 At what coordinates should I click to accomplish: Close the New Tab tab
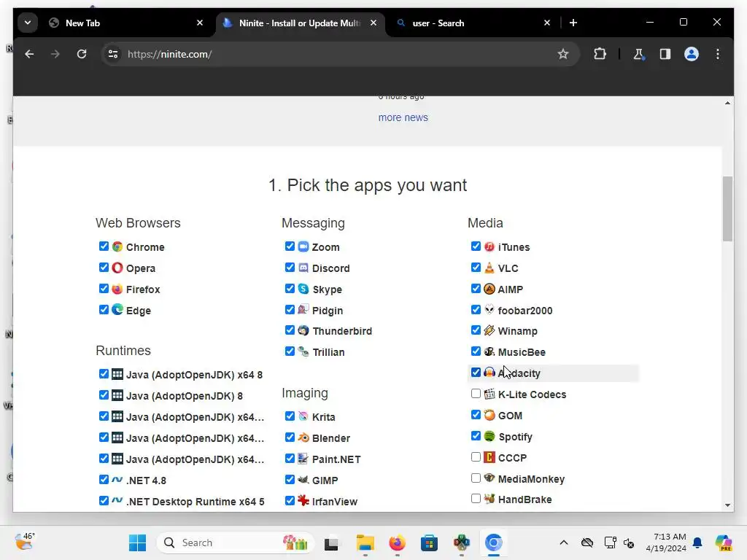200,23
